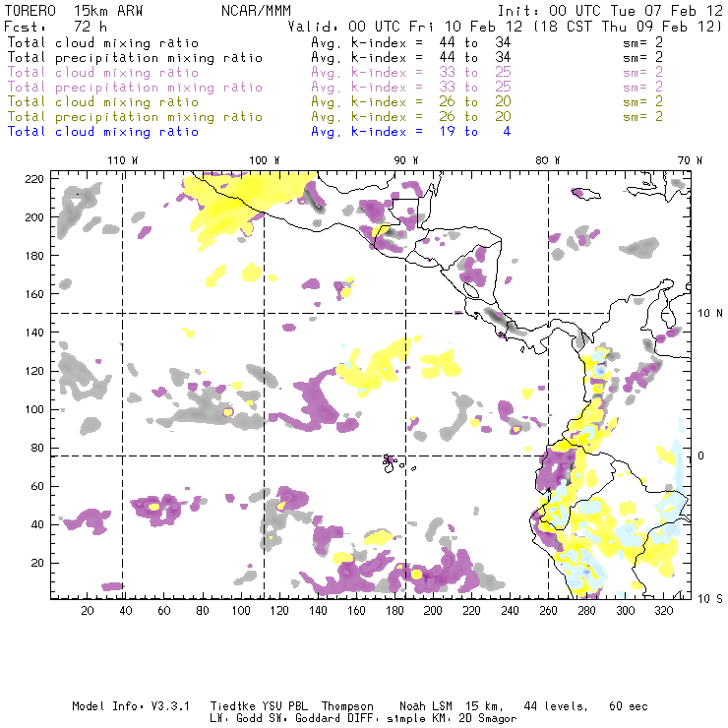Click the olive 'Total cloud mixing ratio' legend label
The height and width of the screenshot is (728, 728).
click(x=103, y=102)
